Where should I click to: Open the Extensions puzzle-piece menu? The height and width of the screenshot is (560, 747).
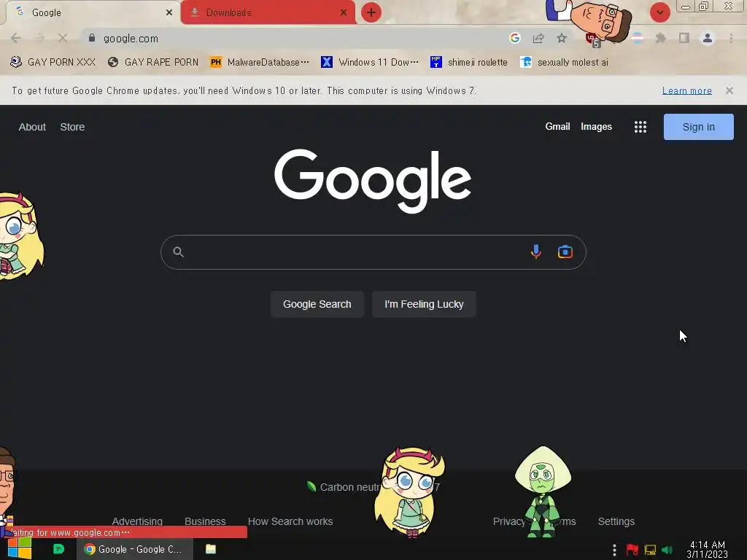(660, 38)
